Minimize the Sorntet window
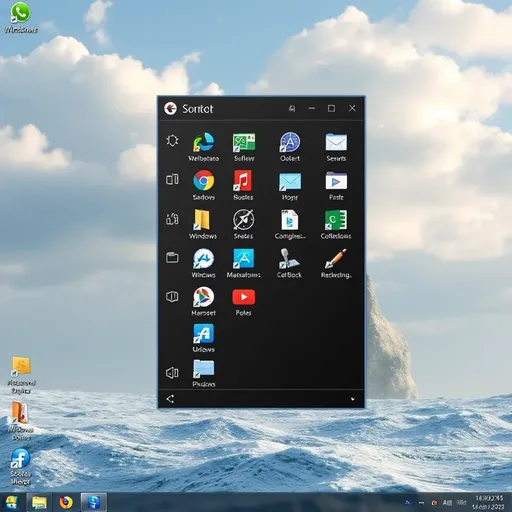The height and width of the screenshot is (512, 512). click(x=312, y=108)
